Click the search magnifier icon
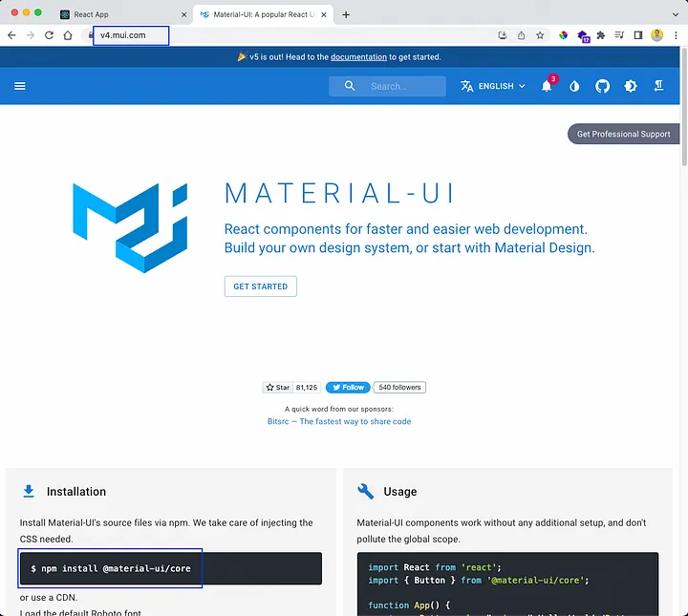 [350, 86]
